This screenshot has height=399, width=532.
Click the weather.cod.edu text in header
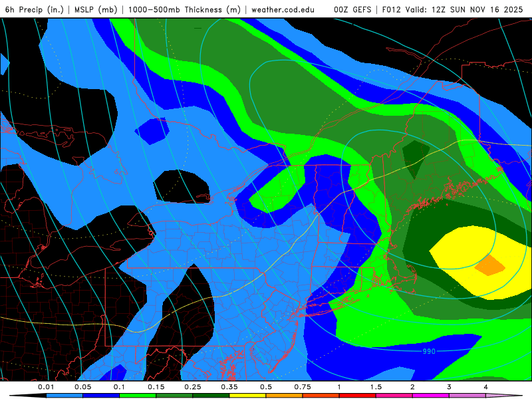283,9
